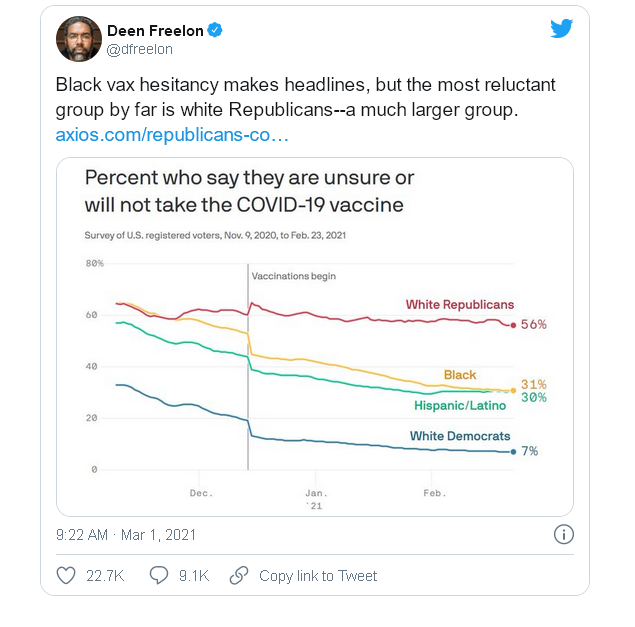This screenshot has height=627, width=635.
Task: Click the White Republicans line label
Action: 459,304
